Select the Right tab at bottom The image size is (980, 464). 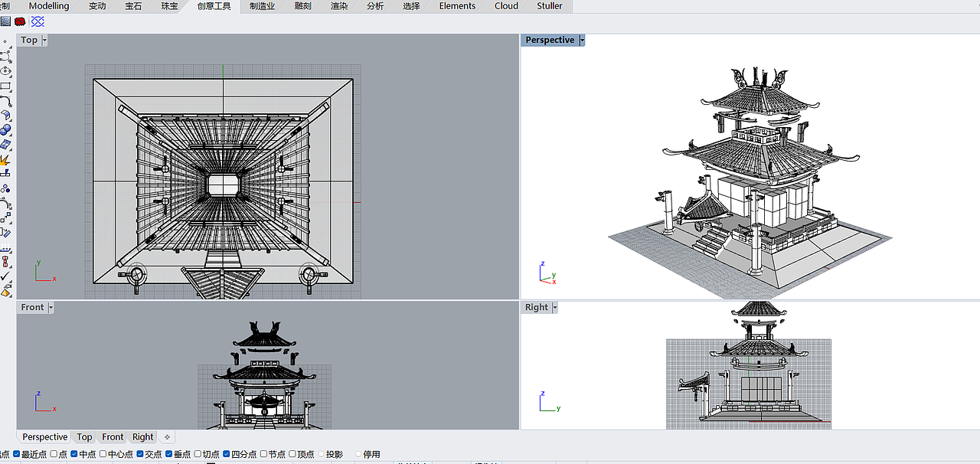point(143,437)
